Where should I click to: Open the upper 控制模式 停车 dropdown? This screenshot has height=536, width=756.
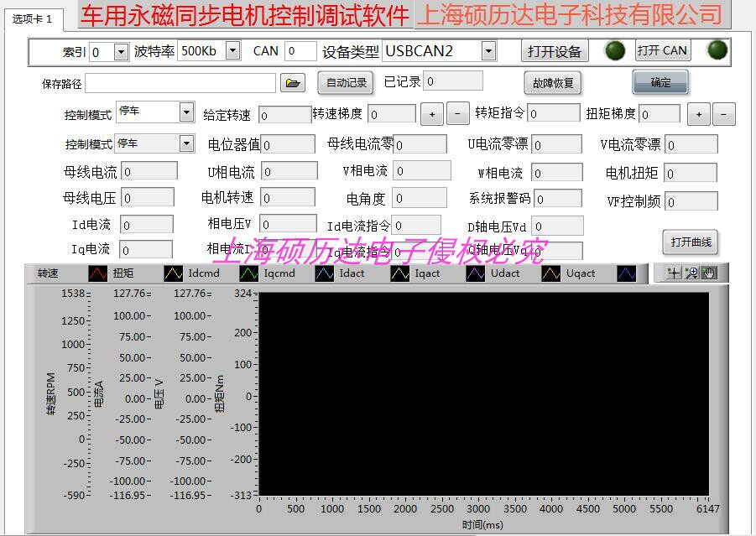click(186, 112)
